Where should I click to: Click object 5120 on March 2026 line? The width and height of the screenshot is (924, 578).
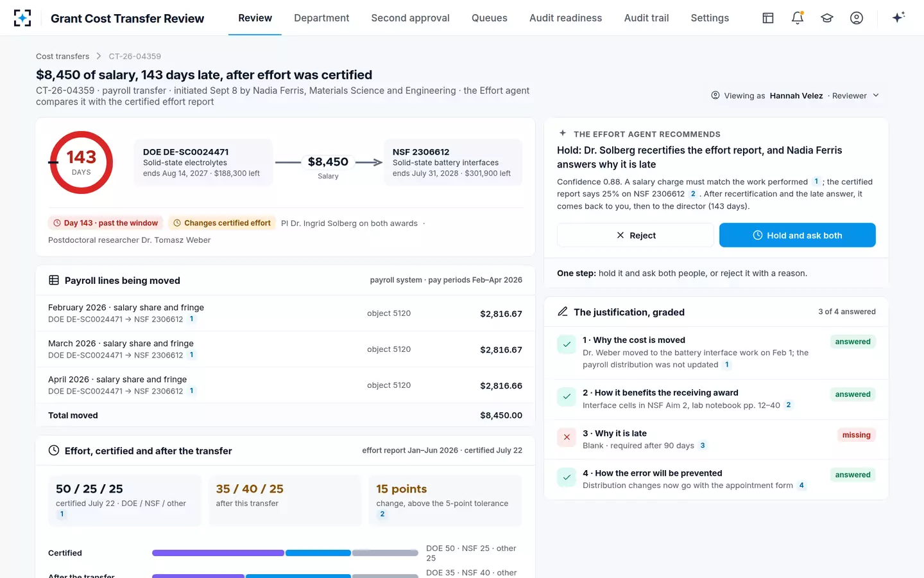pyautogui.click(x=389, y=349)
